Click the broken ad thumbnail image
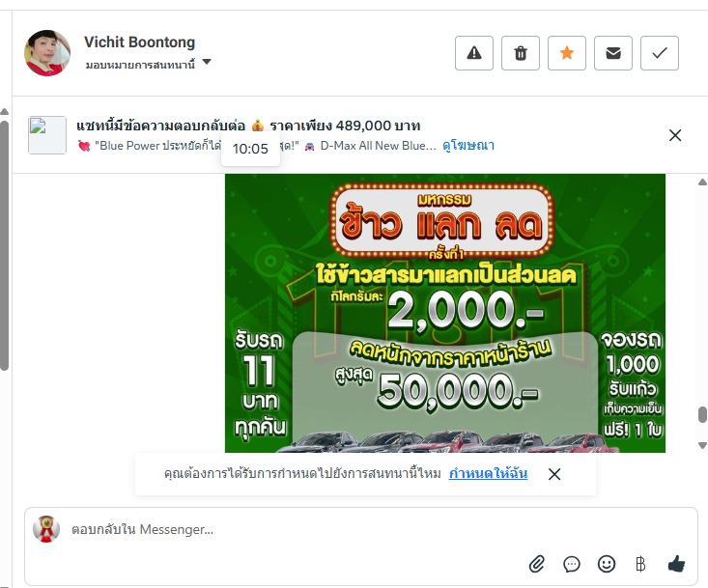Viewport: 708px width, 588px height. (x=47, y=135)
